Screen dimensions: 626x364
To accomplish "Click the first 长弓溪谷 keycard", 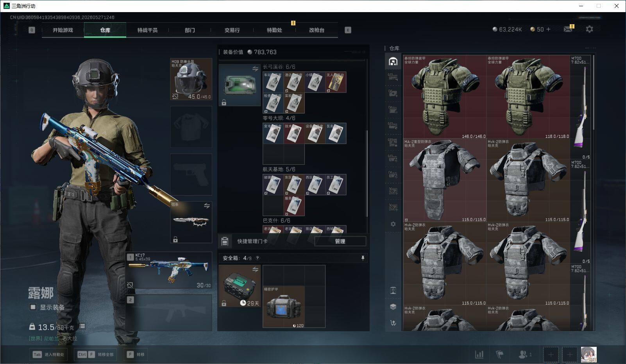I will 273,82.
